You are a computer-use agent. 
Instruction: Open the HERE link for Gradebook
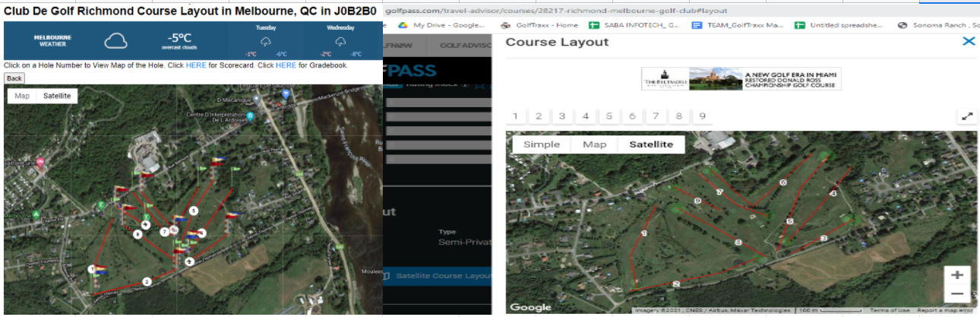point(286,65)
